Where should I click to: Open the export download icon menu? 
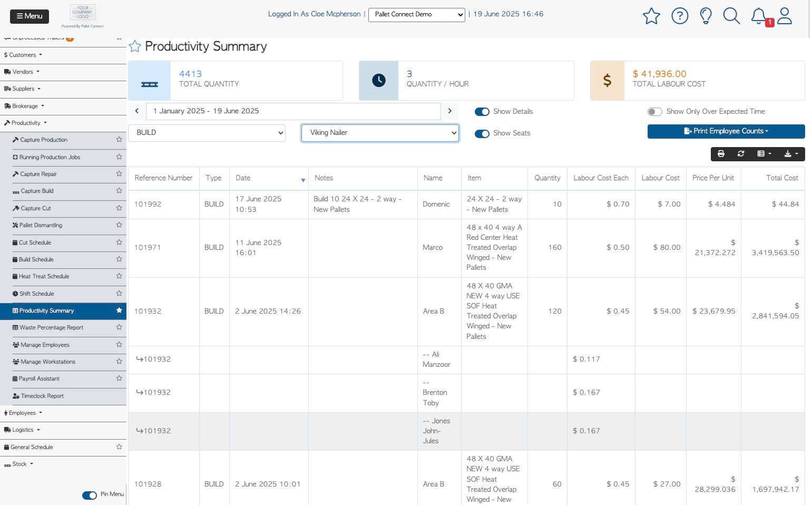point(791,154)
